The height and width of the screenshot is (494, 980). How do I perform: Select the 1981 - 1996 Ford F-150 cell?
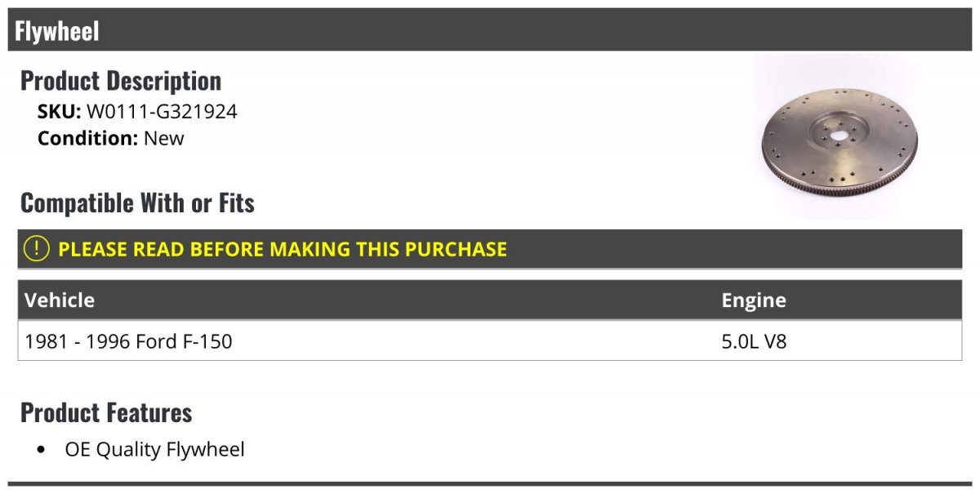click(129, 340)
